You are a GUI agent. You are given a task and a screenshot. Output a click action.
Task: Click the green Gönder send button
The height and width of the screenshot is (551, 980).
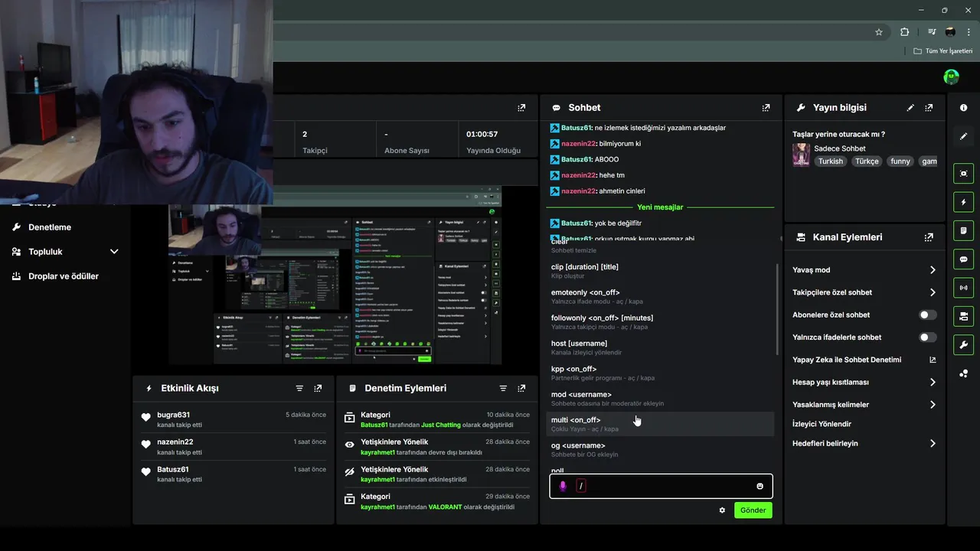[x=753, y=510]
